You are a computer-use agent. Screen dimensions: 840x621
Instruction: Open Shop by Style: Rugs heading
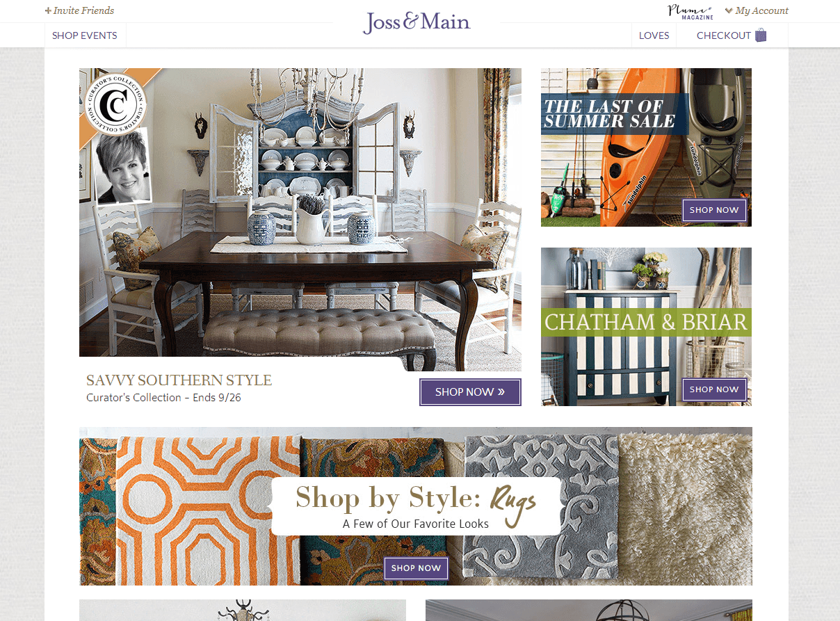(x=416, y=498)
